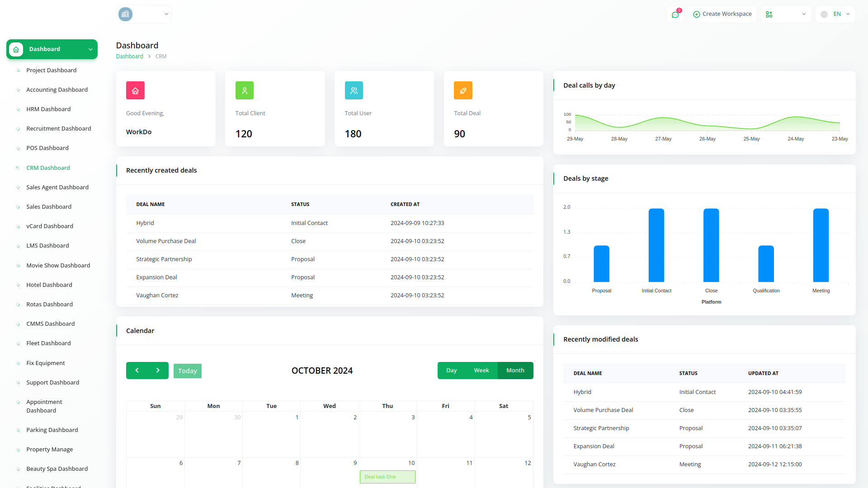
Task: Click the Create Workspace button
Action: coord(722,14)
